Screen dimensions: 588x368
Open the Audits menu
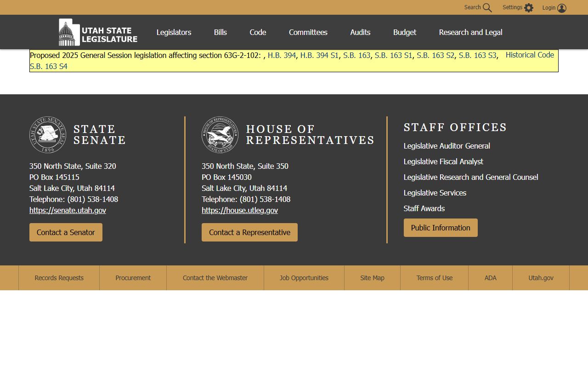360,32
